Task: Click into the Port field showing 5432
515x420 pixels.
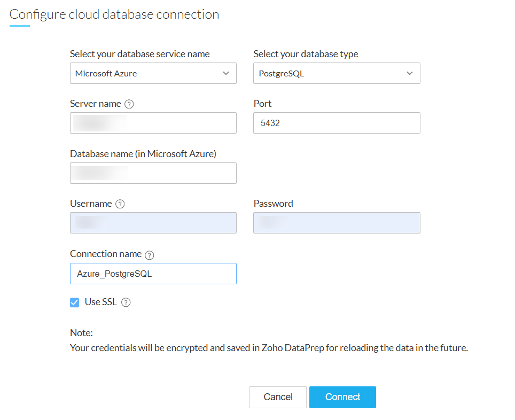Action: click(337, 123)
